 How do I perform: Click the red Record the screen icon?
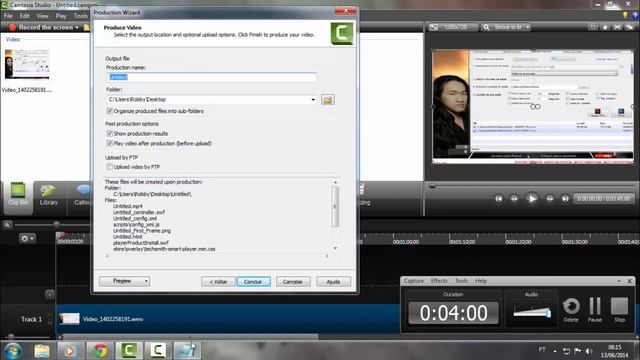12,27
